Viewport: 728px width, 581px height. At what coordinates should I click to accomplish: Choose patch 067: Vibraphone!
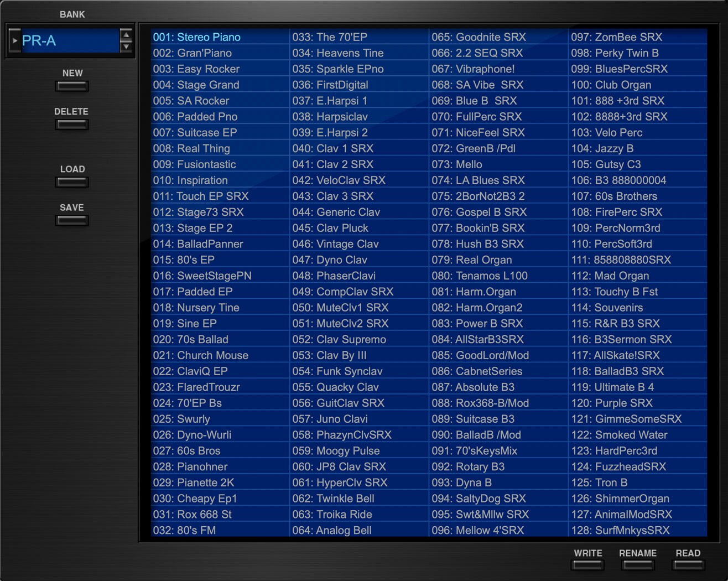pyautogui.click(x=473, y=69)
